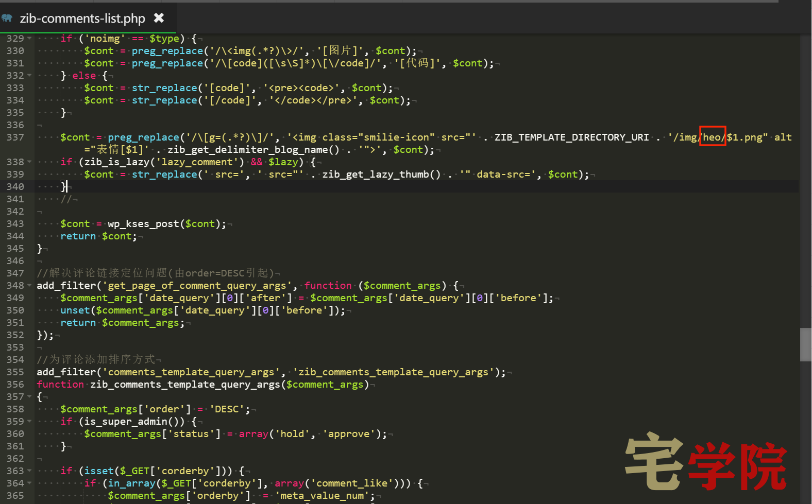
Task: Click the vertical scrollbar thumb
Action: (806, 344)
